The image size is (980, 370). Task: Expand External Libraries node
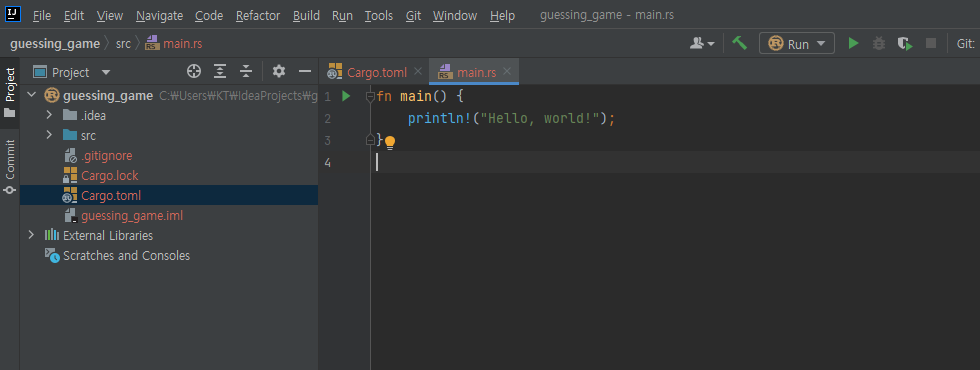coord(31,236)
